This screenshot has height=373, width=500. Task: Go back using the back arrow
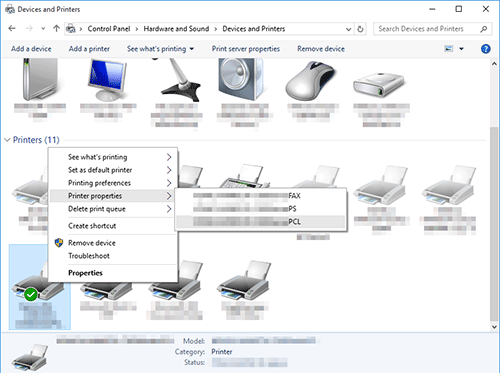pos(12,29)
